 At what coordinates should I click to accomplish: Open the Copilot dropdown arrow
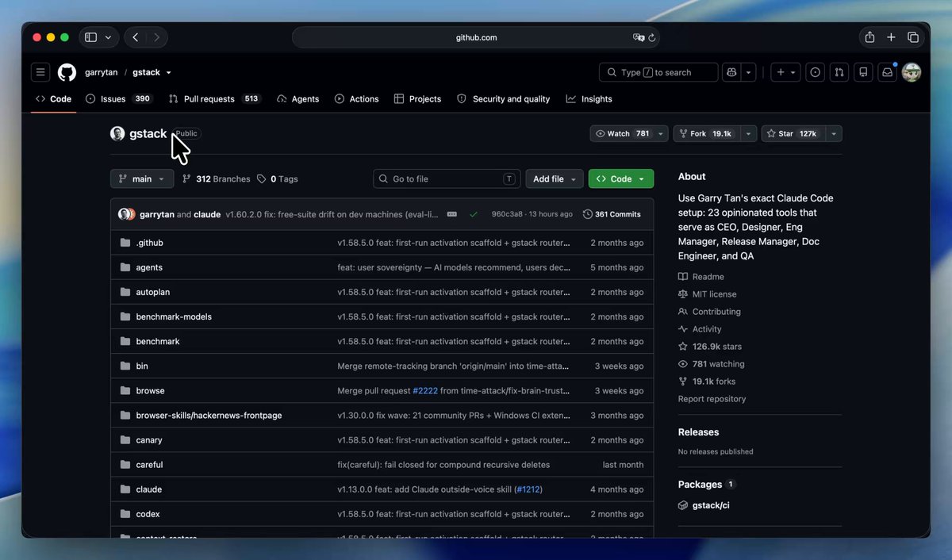[x=750, y=72]
